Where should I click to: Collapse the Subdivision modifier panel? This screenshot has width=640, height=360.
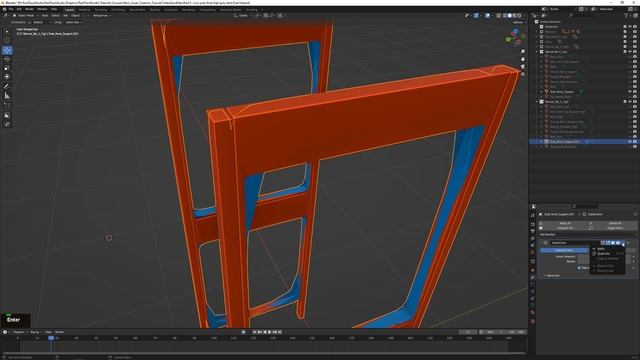tap(542, 243)
